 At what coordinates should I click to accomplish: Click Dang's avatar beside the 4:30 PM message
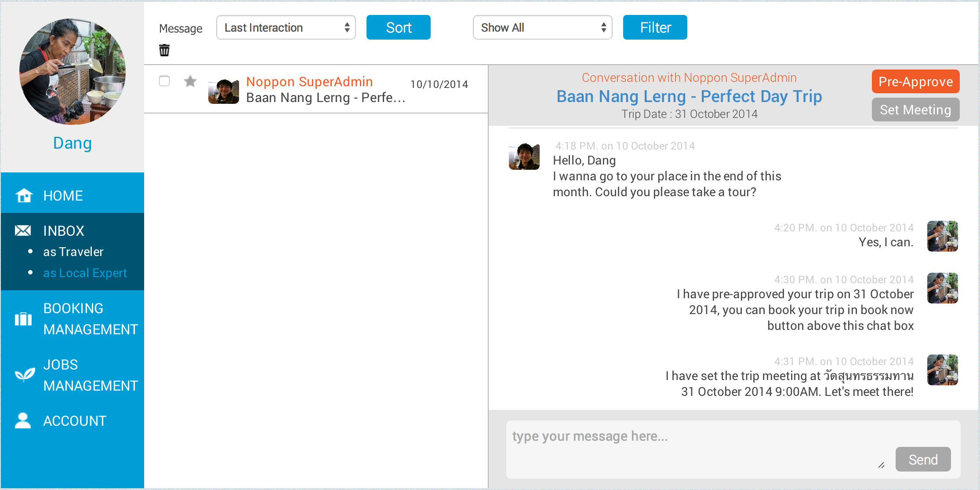pos(943,288)
